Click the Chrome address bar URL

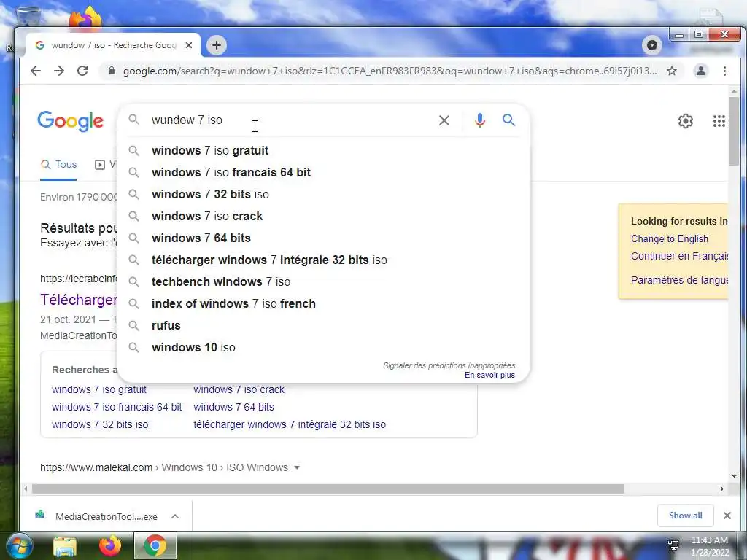(390, 71)
